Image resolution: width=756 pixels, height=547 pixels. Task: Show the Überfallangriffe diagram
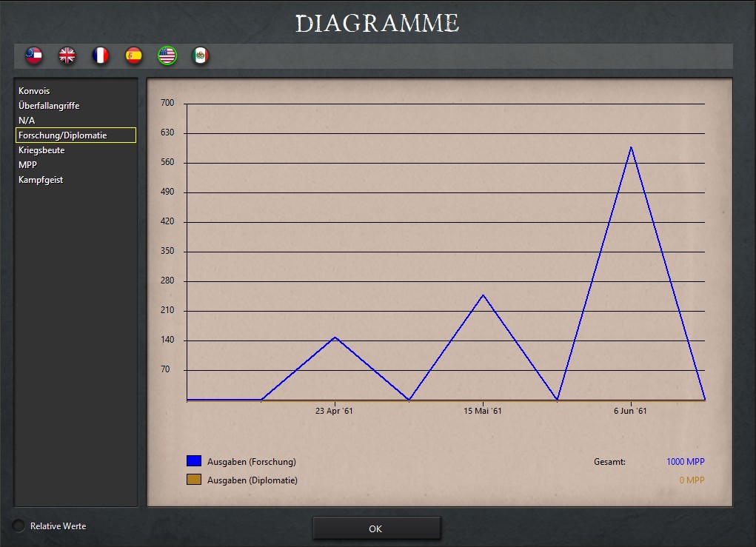pos(49,106)
